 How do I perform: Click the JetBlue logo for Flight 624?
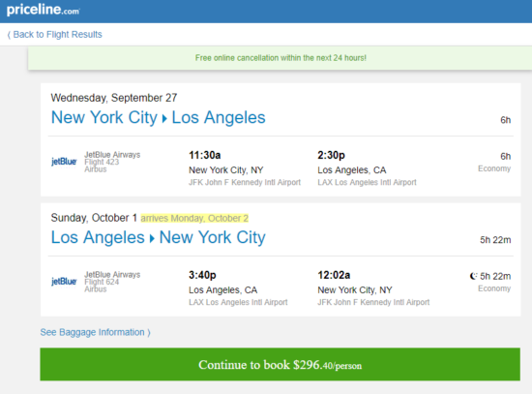pyautogui.click(x=64, y=282)
